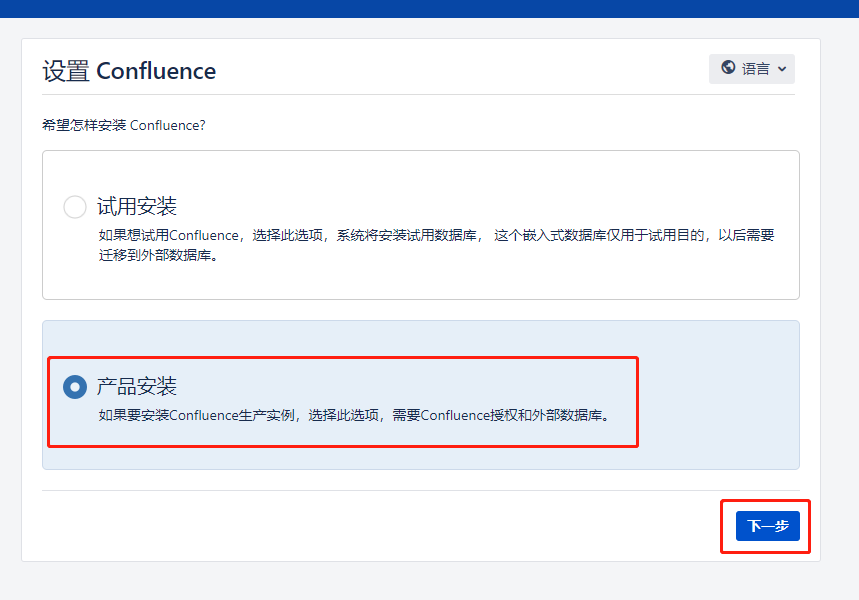
Task: Click the globe icon in the language selector
Action: pyautogui.click(x=728, y=69)
